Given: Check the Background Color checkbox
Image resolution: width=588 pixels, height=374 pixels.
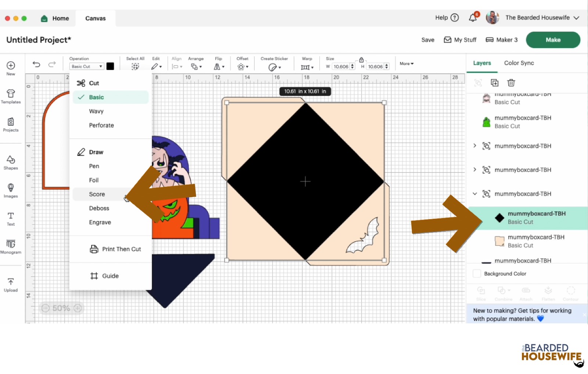Looking at the screenshot, I should click(477, 274).
